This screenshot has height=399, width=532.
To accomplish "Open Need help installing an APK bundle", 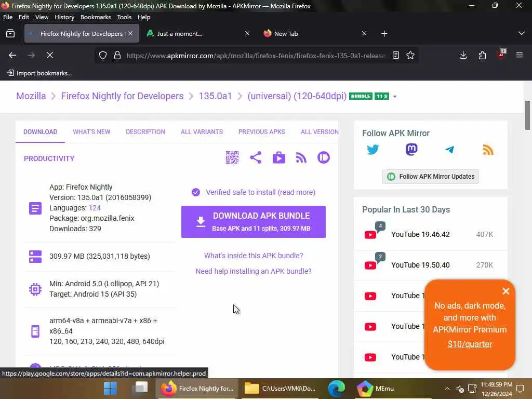I will 254,271.
